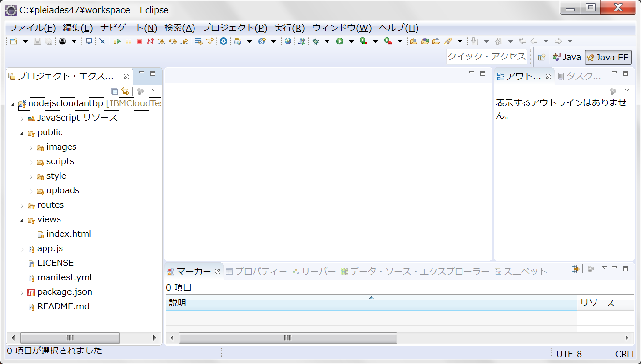Toggle Link with Editor in Project Explorer

coord(125,91)
